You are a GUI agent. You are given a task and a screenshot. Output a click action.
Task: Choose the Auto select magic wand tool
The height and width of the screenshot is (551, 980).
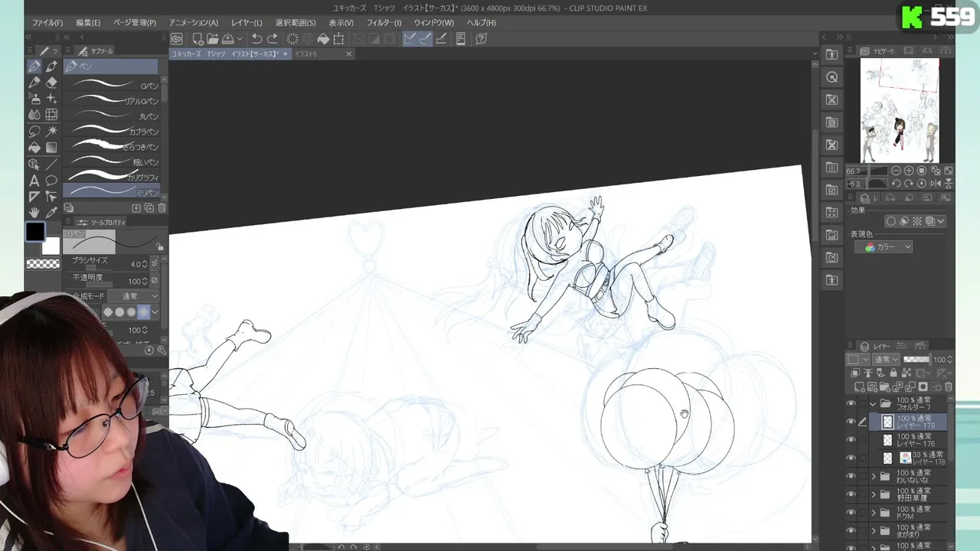(51, 131)
